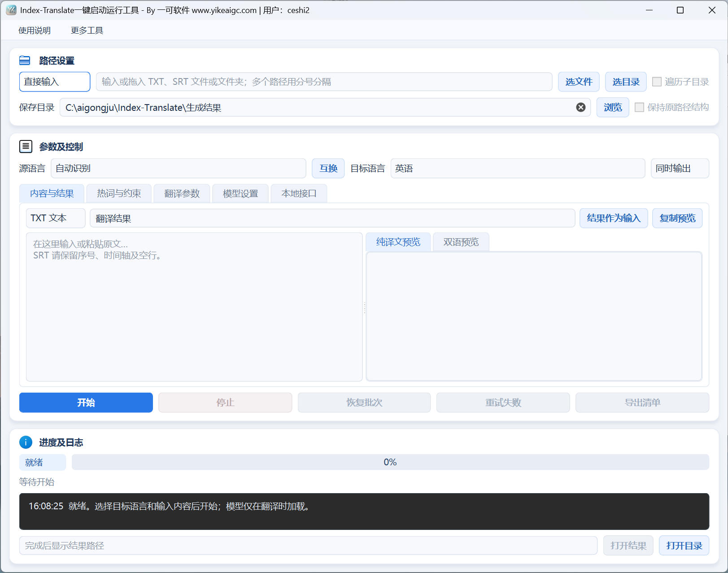Switch to the 翻译参数 tab

(182, 193)
